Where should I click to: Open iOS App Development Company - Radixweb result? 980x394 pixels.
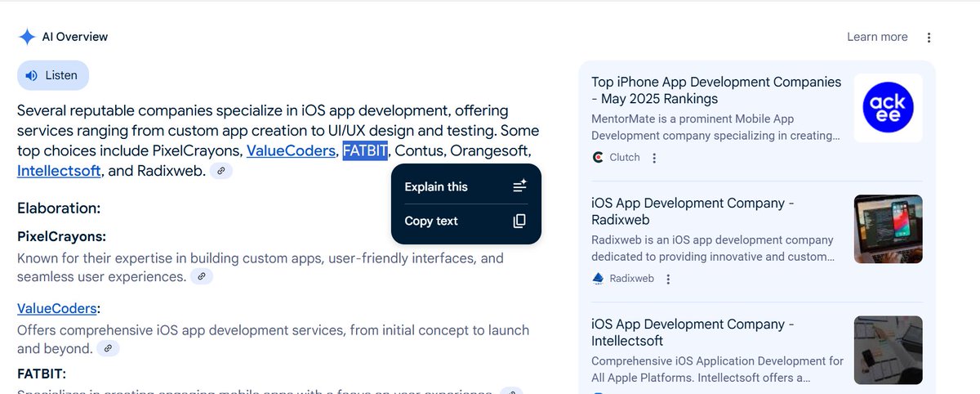pos(693,211)
